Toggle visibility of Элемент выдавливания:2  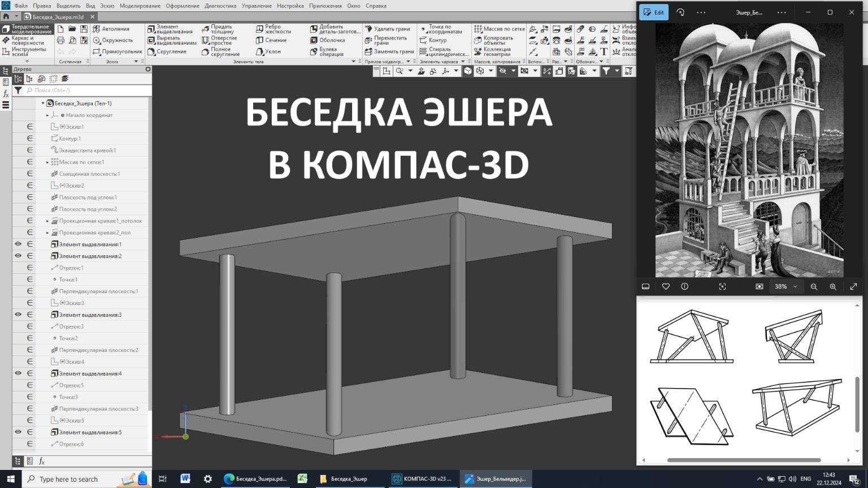tap(18, 256)
